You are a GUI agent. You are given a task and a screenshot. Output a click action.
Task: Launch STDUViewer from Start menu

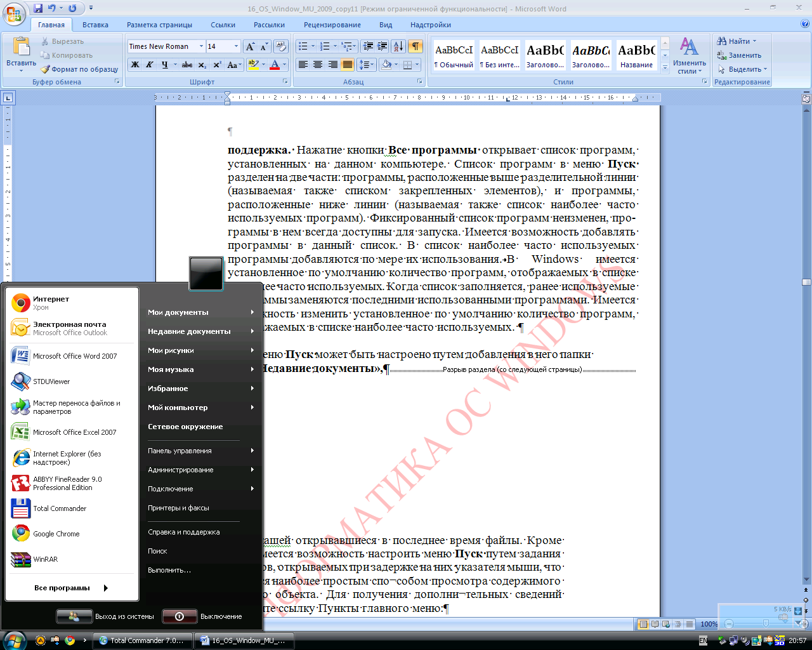point(72,381)
